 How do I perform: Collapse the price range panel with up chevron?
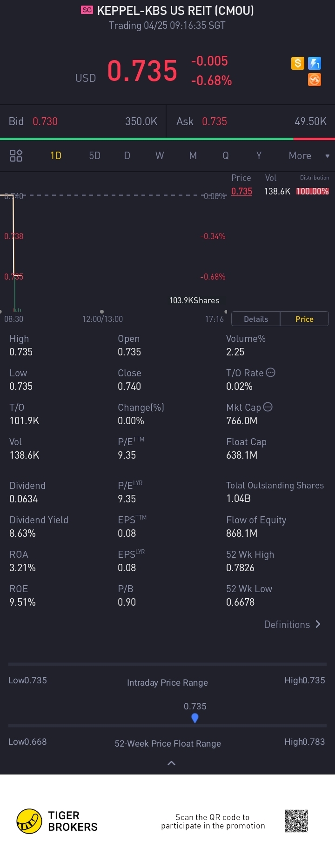(x=171, y=763)
